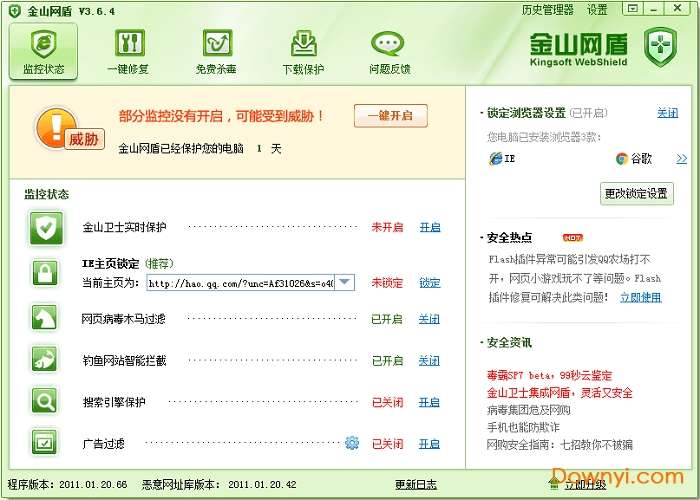Click the 金山卫士实时保护 shield icon
Screen dimensions: 700x500
click(46, 228)
